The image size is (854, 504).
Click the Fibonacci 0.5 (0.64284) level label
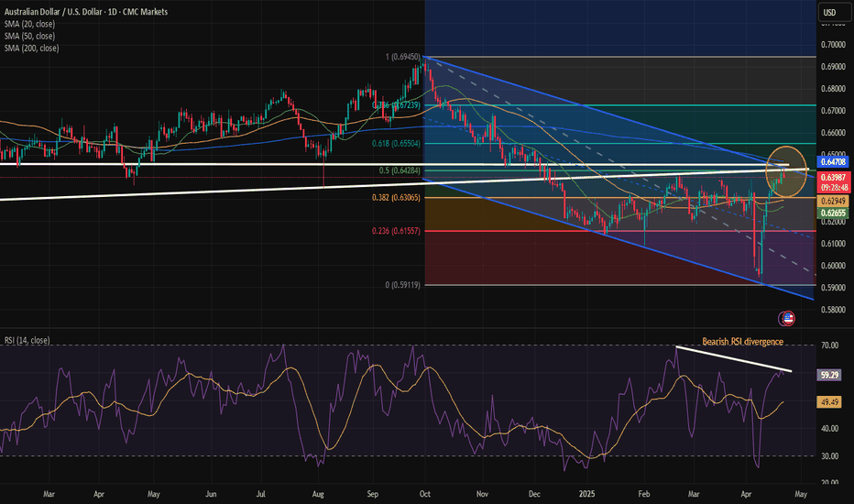[x=400, y=170]
